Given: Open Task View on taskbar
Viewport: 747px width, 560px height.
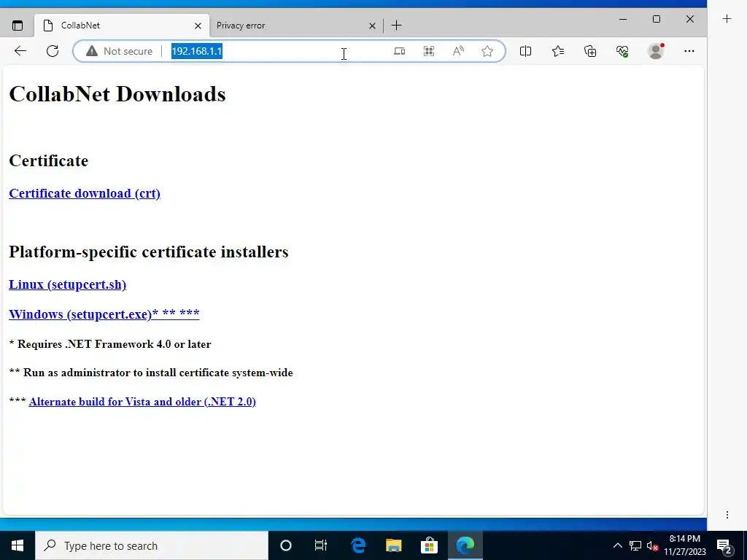Looking at the screenshot, I should (x=321, y=545).
